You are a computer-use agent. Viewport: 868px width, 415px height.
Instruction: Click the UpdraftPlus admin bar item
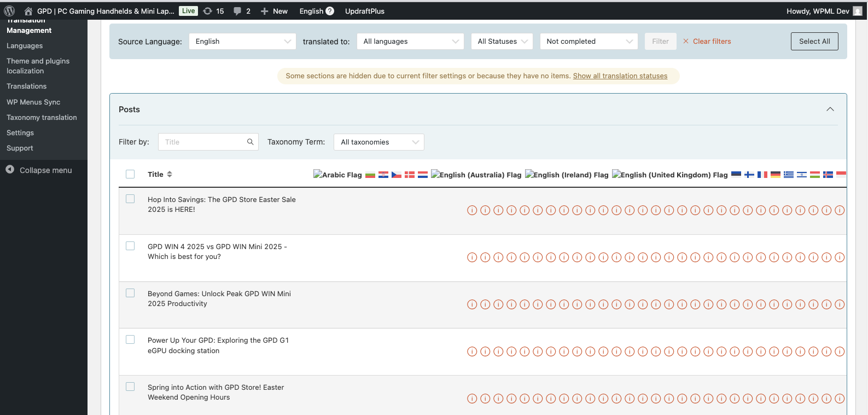365,11
